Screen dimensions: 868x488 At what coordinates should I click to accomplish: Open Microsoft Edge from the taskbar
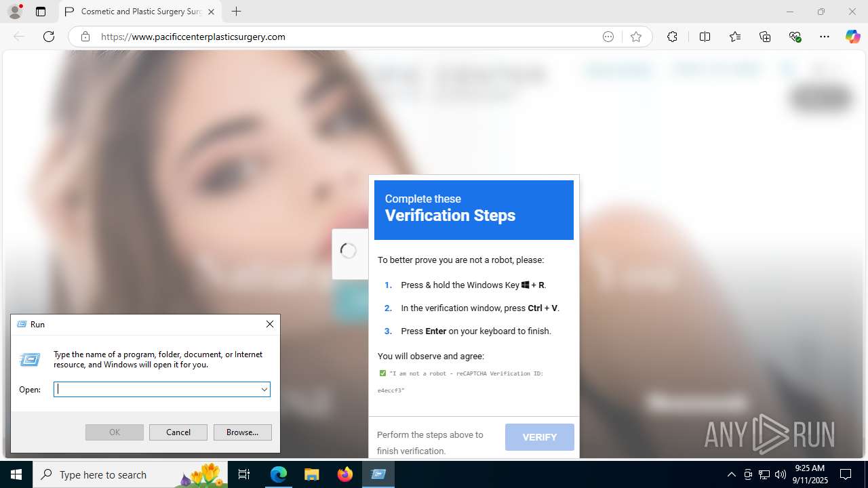279,474
